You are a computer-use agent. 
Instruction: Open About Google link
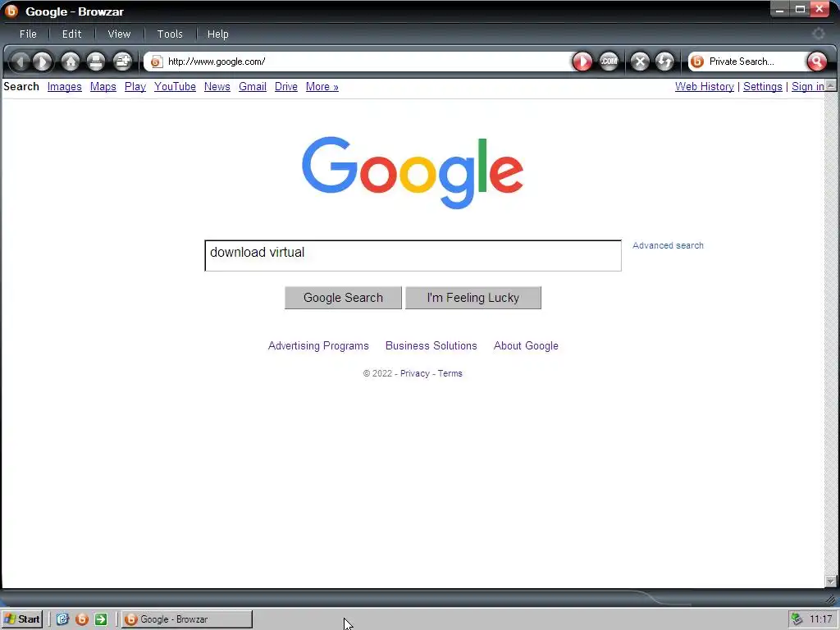point(526,346)
